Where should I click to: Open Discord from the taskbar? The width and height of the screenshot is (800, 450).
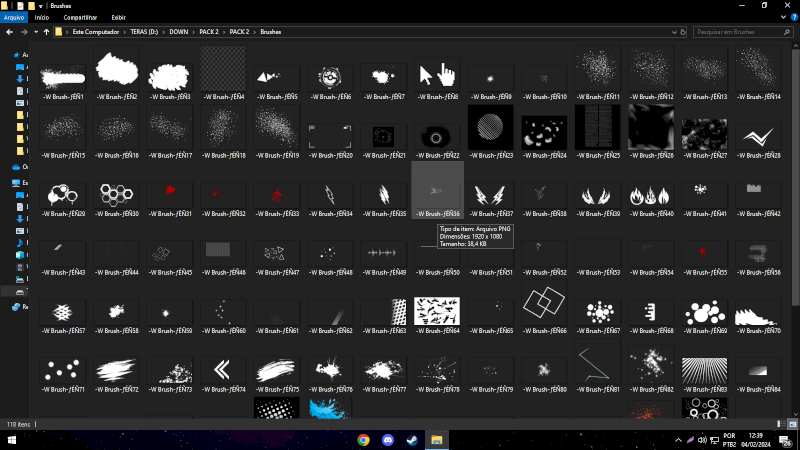(x=387, y=439)
